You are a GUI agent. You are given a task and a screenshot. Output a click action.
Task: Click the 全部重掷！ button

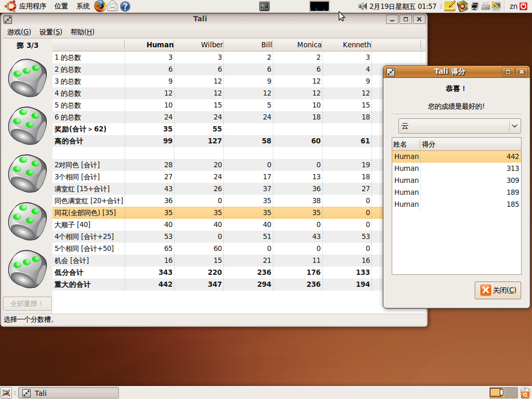[27, 303]
